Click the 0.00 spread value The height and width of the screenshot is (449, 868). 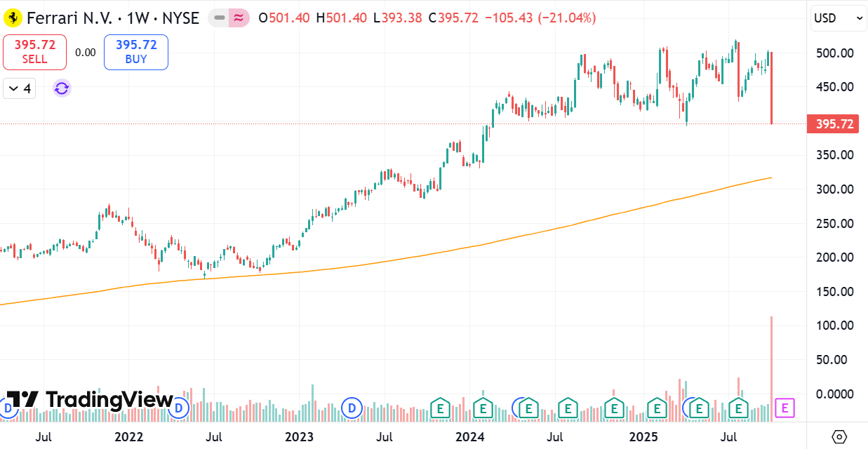click(x=86, y=52)
